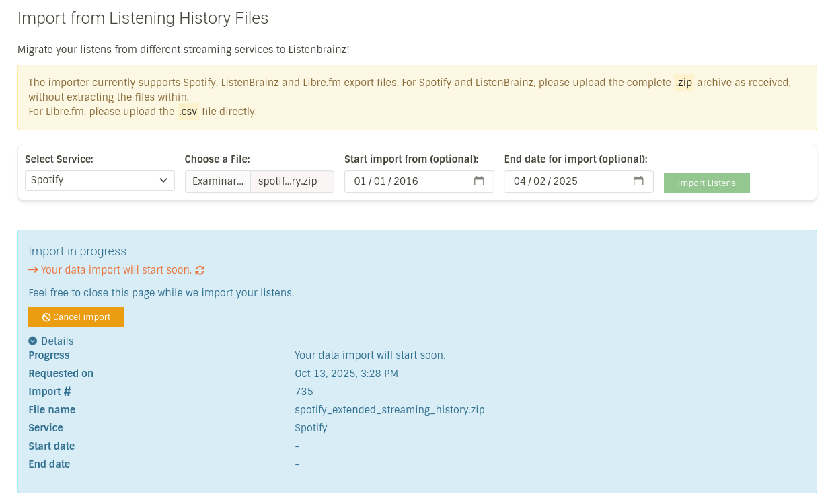This screenshot has height=504, width=828.
Task: Select the 2025 year in end date
Action: [x=565, y=181]
